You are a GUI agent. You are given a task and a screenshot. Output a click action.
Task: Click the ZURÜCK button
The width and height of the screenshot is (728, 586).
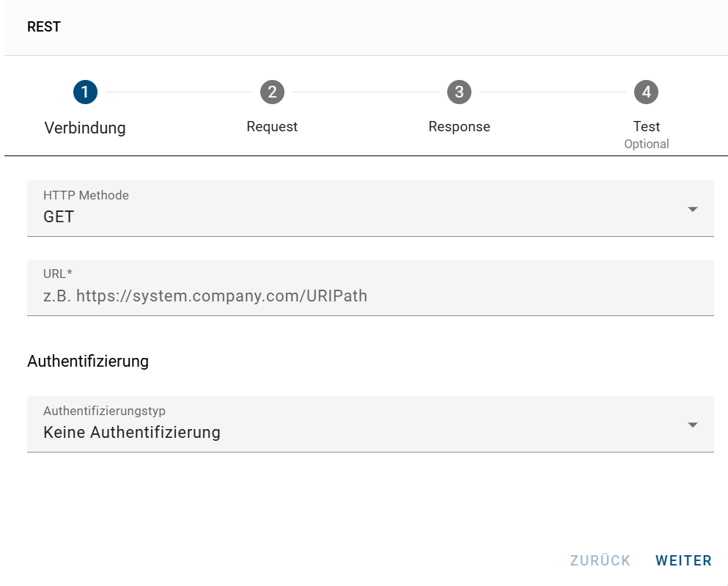(600, 560)
